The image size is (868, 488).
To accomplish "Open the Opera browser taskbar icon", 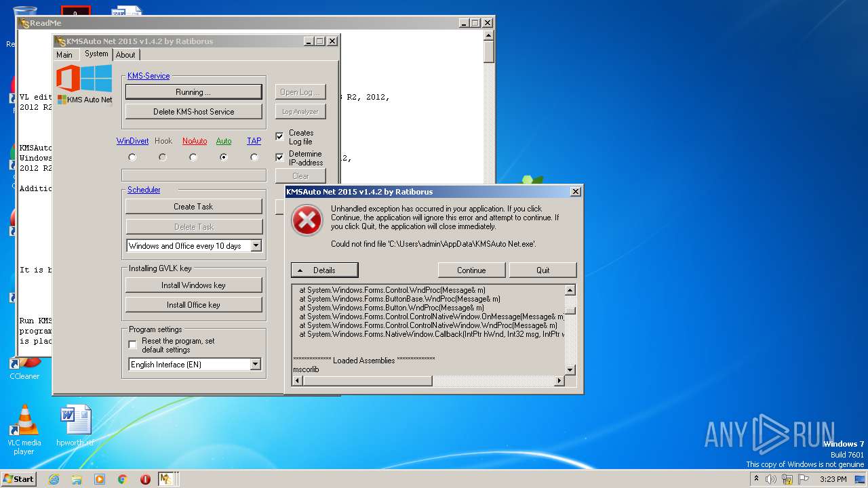I will (x=145, y=479).
